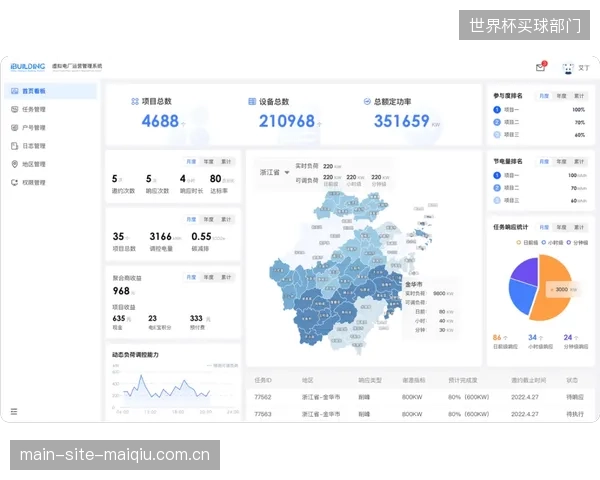Open the task row with ID 77563
This screenshot has height=480, width=600.
pyautogui.click(x=420, y=414)
